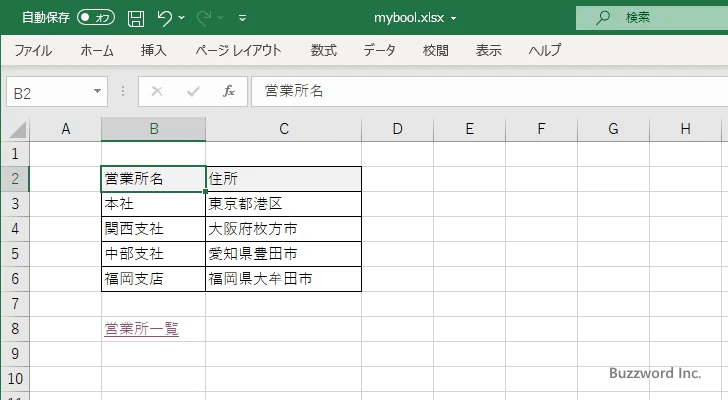728x400 pixels.
Task: Toggle the AutoSave switch
Action: click(x=96, y=18)
